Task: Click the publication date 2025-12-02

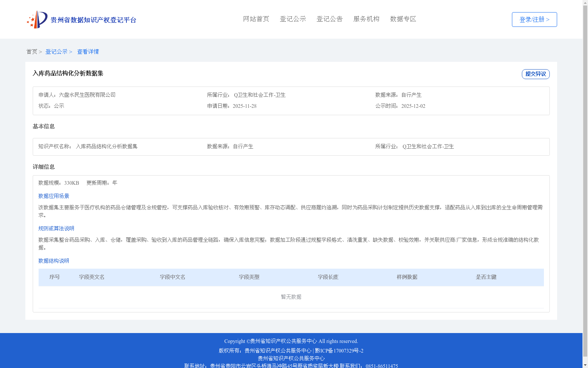Action: [x=413, y=106]
